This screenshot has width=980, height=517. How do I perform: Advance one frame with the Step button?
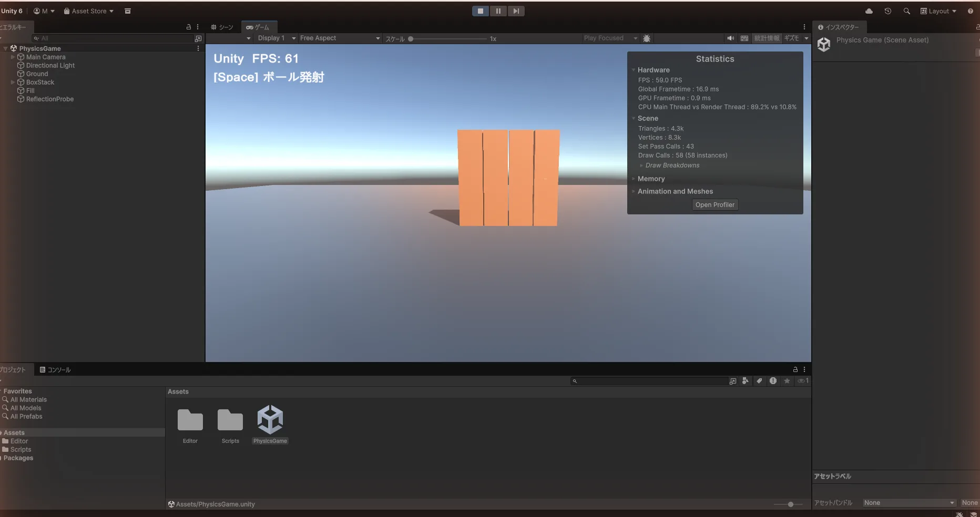[516, 11]
